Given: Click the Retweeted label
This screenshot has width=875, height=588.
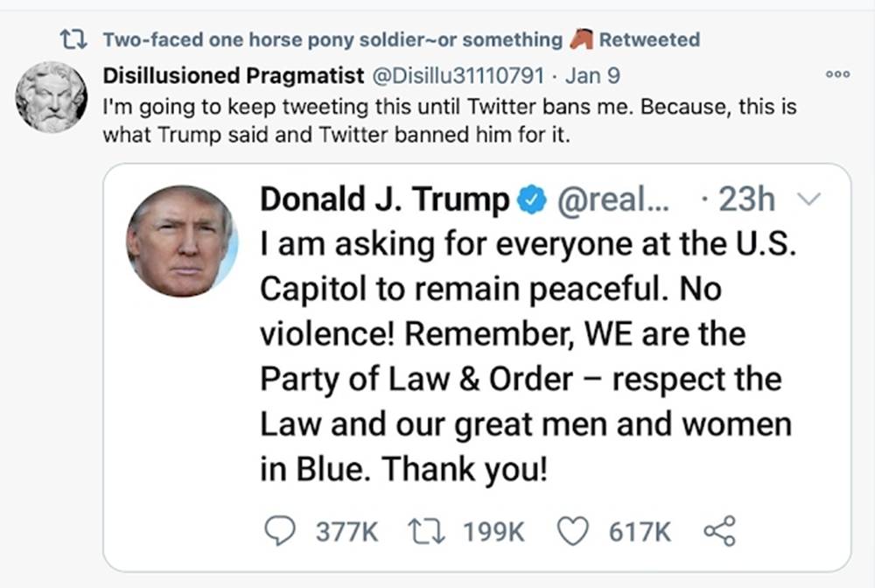Looking at the screenshot, I should point(649,40).
